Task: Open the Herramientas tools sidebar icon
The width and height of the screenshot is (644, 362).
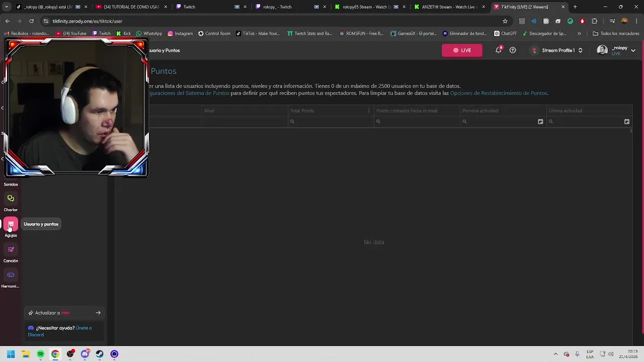Action: (11, 275)
